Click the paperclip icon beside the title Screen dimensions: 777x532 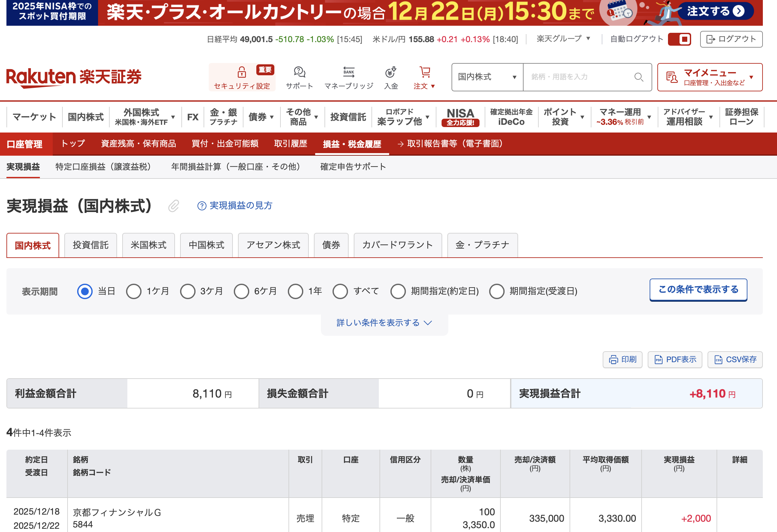174,206
